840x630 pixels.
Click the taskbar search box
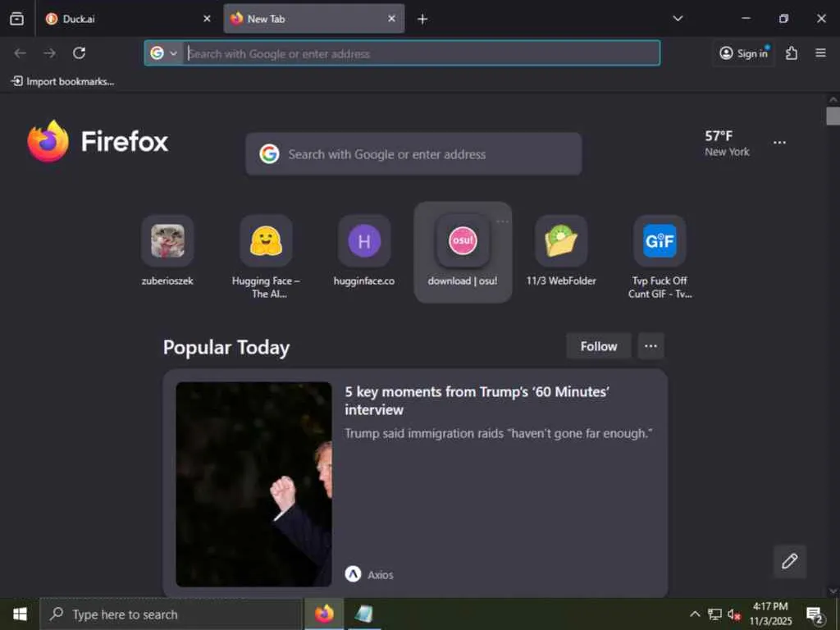171,614
